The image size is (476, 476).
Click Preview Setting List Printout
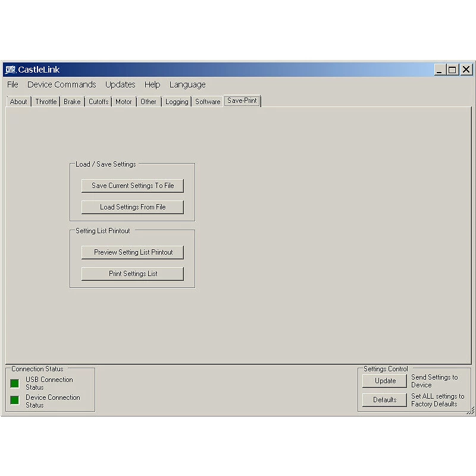(x=133, y=252)
